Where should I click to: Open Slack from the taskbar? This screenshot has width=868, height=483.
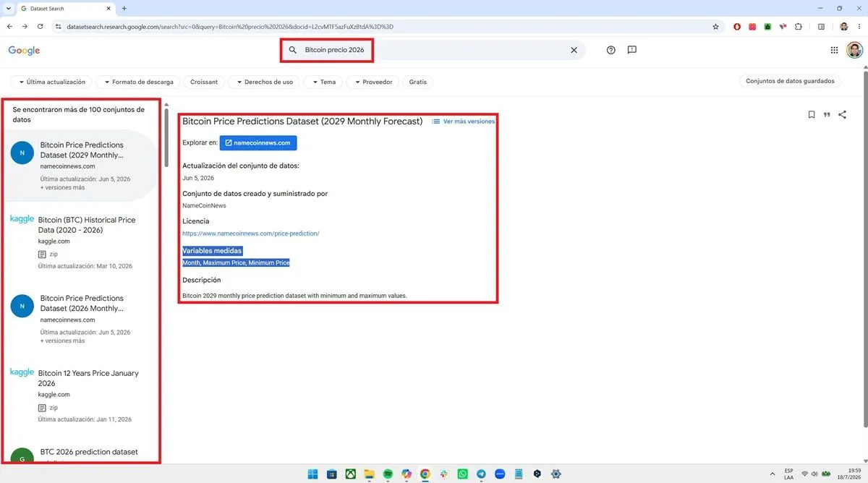[x=444, y=474]
